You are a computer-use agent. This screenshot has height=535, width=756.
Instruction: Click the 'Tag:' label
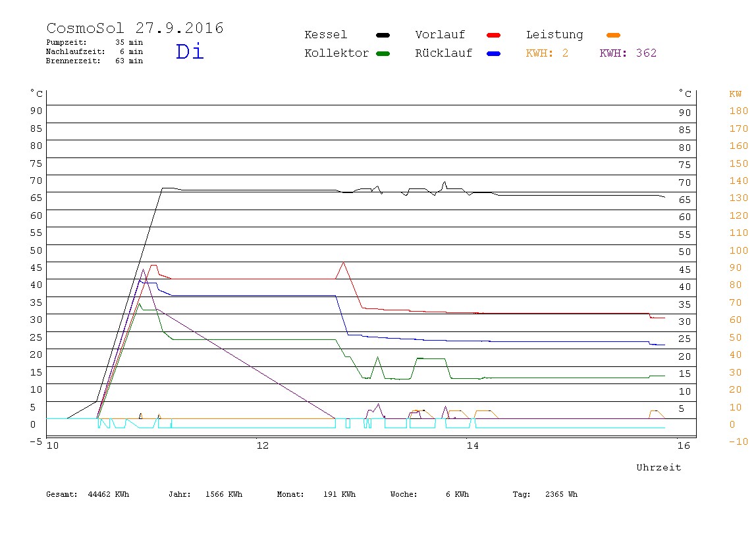point(521,494)
